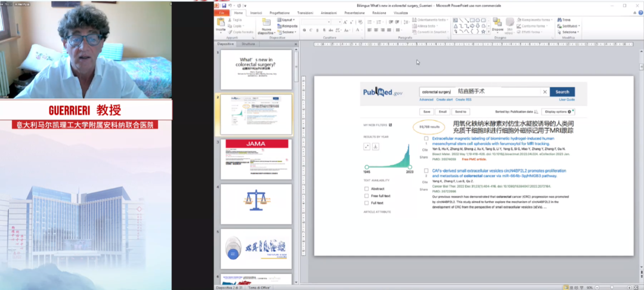Select the slide 3 JAMA thumbnail

point(256,159)
